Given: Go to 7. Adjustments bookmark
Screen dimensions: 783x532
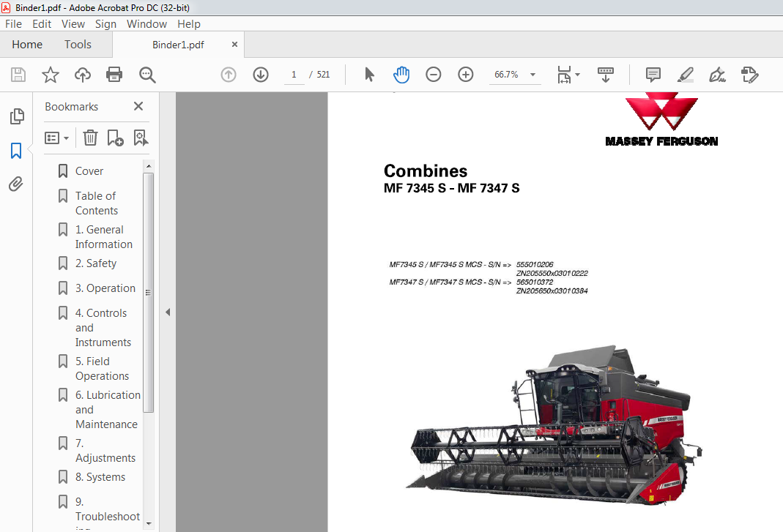Looking at the screenshot, I should 105,450.
